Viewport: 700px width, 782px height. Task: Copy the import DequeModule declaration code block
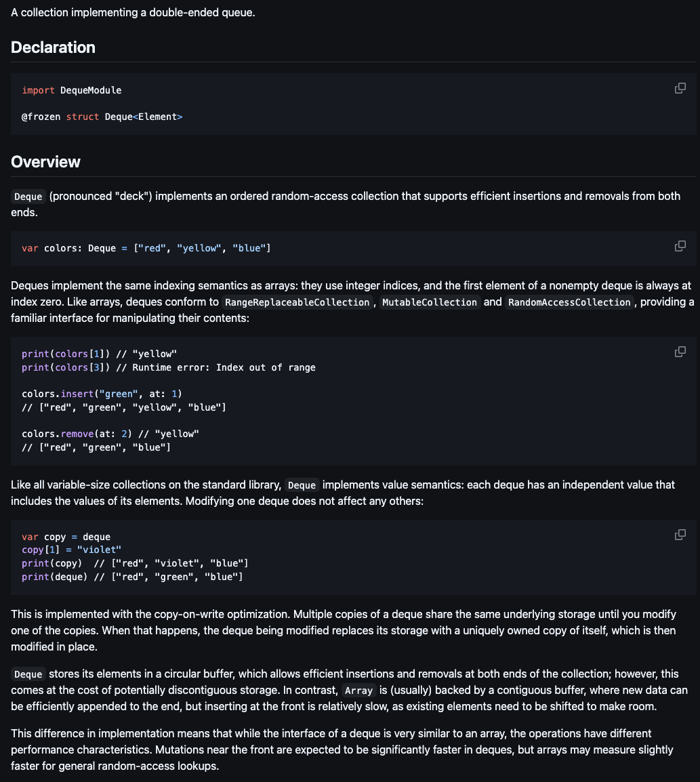coord(680,88)
